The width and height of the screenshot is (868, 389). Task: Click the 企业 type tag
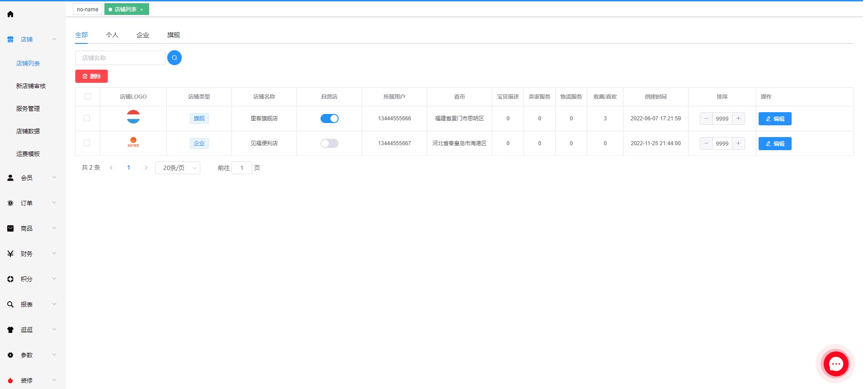pyautogui.click(x=199, y=143)
